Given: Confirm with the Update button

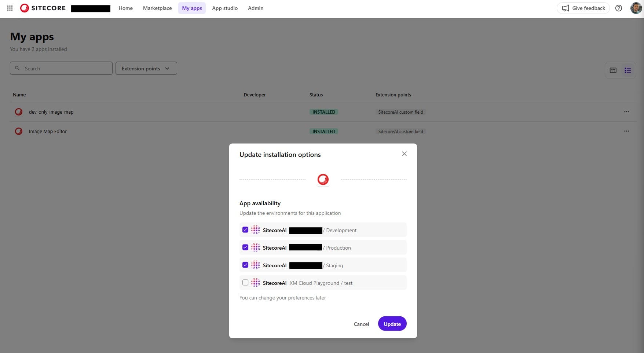Looking at the screenshot, I should [392, 324].
